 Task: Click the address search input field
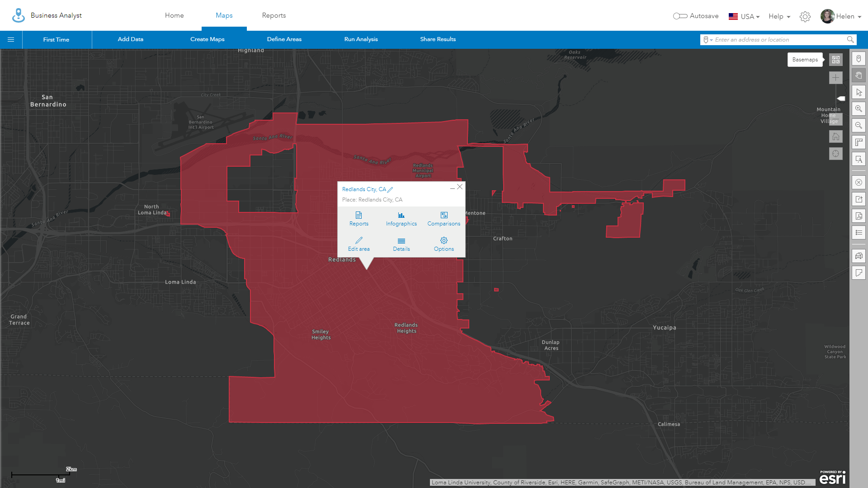pyautogui.click(x=778, y=40)
